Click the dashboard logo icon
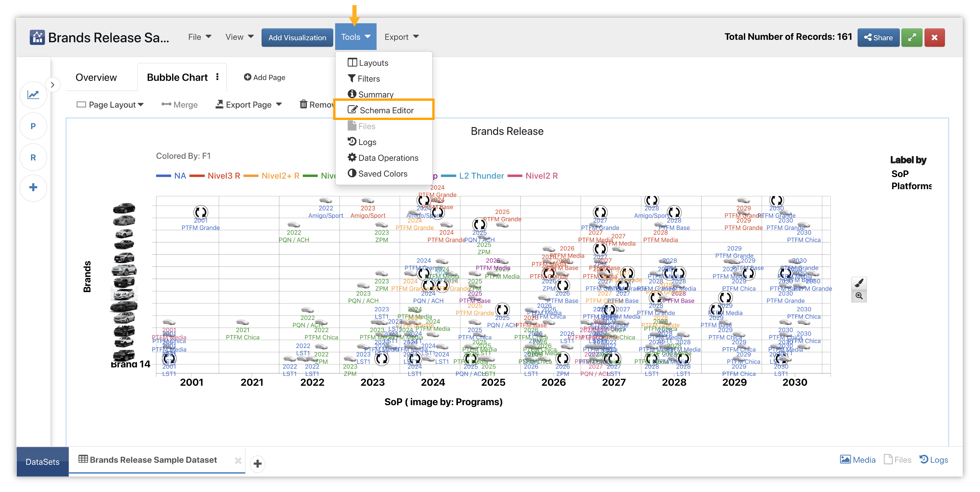 tap(37, 37)
